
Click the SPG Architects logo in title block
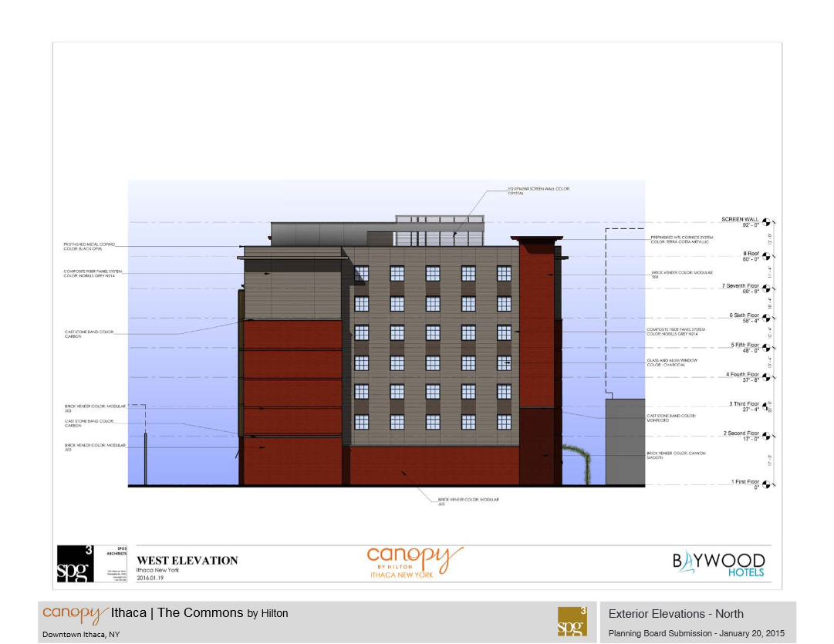pos(76,564)
